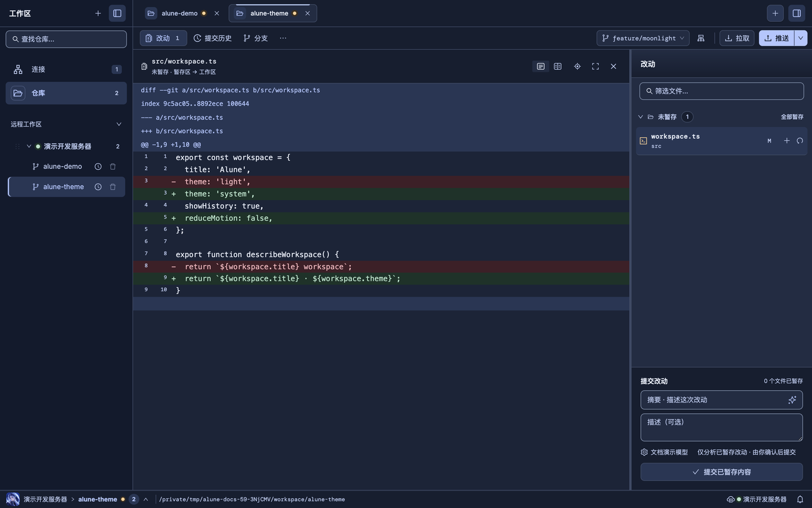Click 演示开发服务器 breadcrumb in status bar
Screen dimensions: 812x508
[45, 500]
